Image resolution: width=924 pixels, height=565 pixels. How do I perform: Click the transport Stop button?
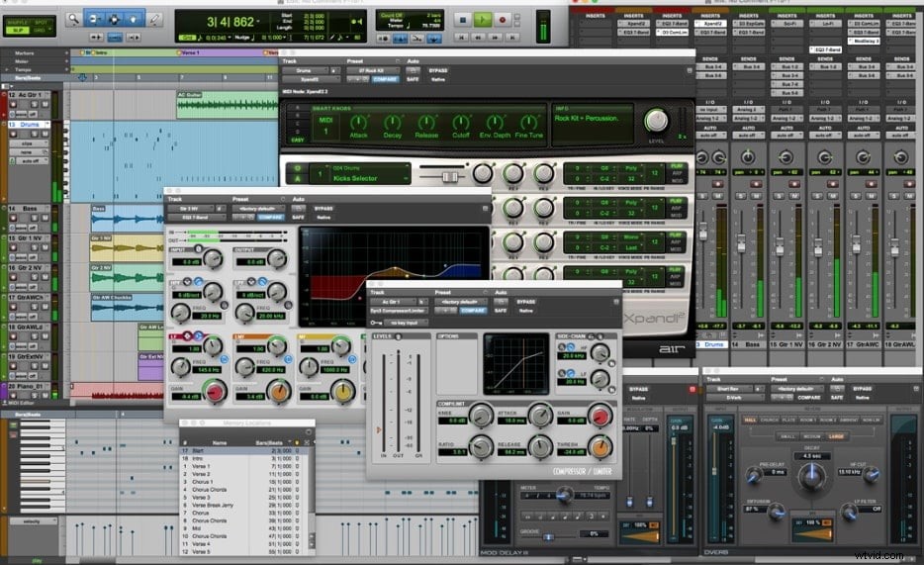(463, 20)
